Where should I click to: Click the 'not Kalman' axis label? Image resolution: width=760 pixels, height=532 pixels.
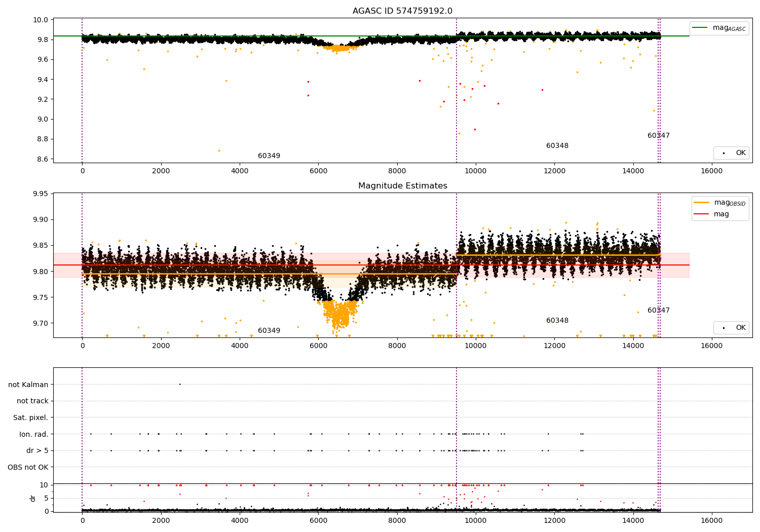28,385
